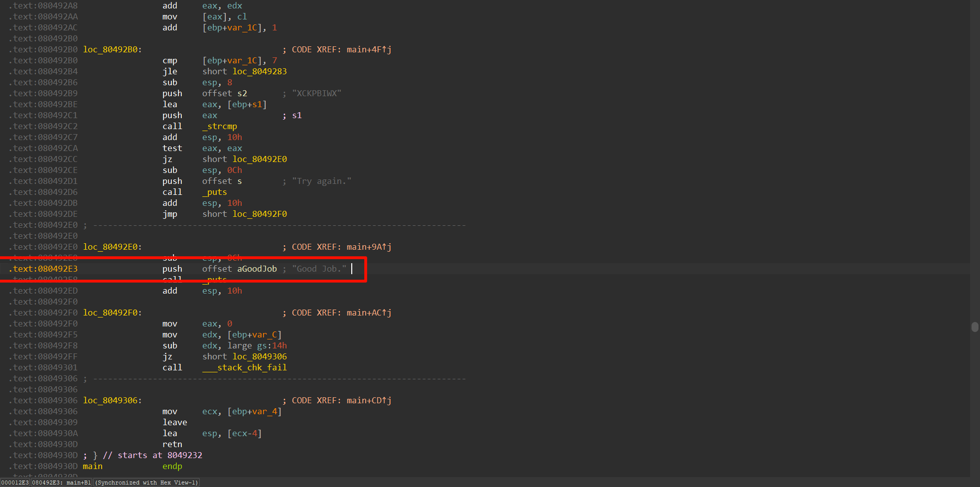Click the ___stack_chk_fail call target
This screenshot has width=980, height=487.
[245, 367]
